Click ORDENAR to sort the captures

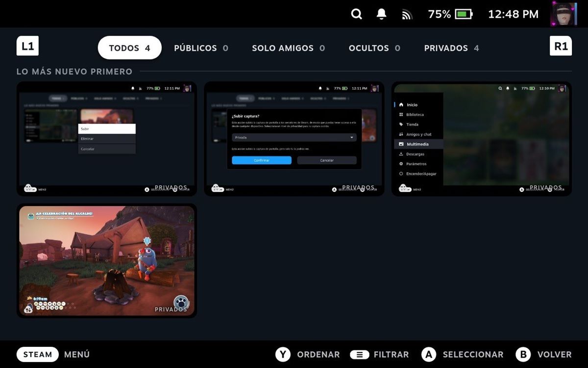[x=318, y=354]
